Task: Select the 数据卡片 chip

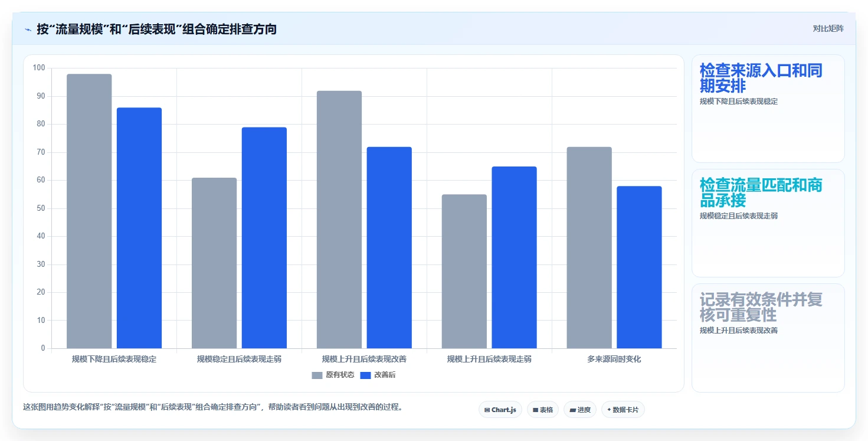Action: click(x=623, y=410)
